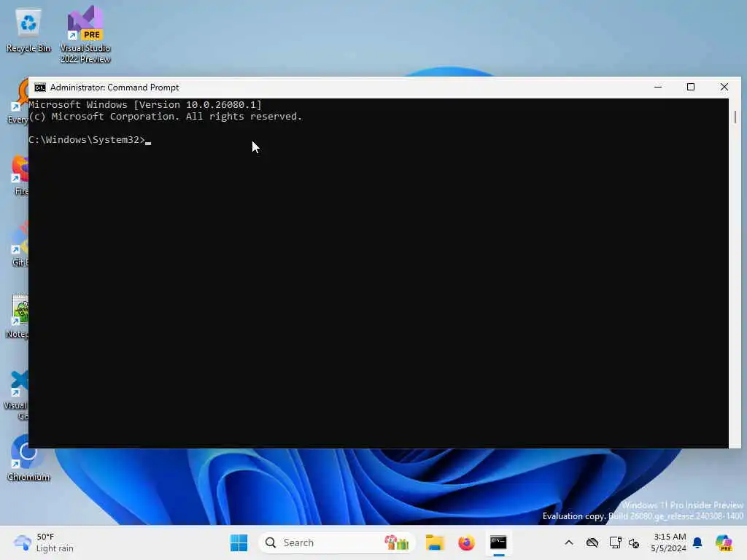
Task: Open the weather widget showing 50°F
Action: (x=44, y=542)
